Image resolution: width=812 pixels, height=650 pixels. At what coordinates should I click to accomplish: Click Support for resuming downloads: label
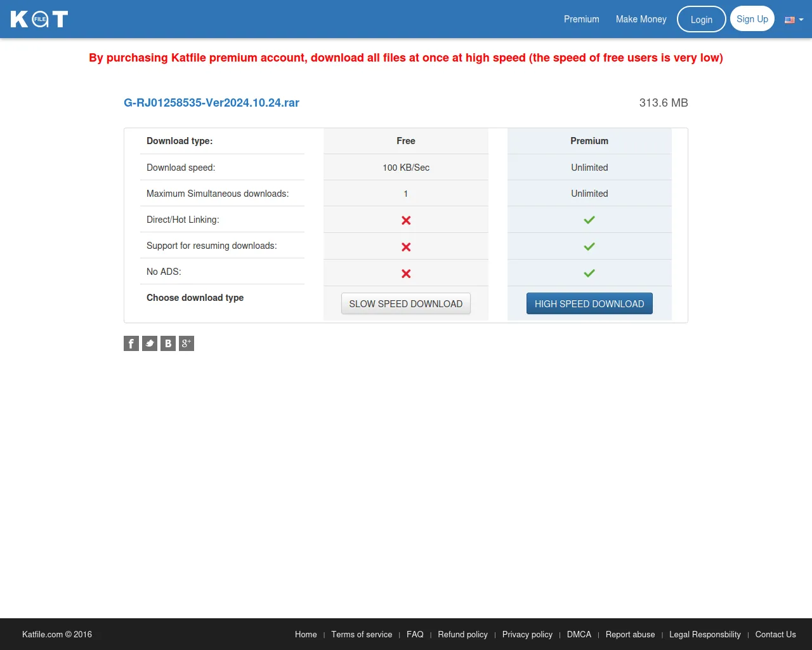[212, 246]
